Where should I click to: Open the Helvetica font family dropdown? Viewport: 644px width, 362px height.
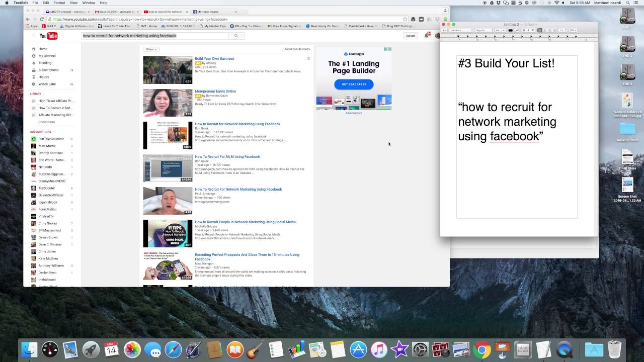click(461, 30)
